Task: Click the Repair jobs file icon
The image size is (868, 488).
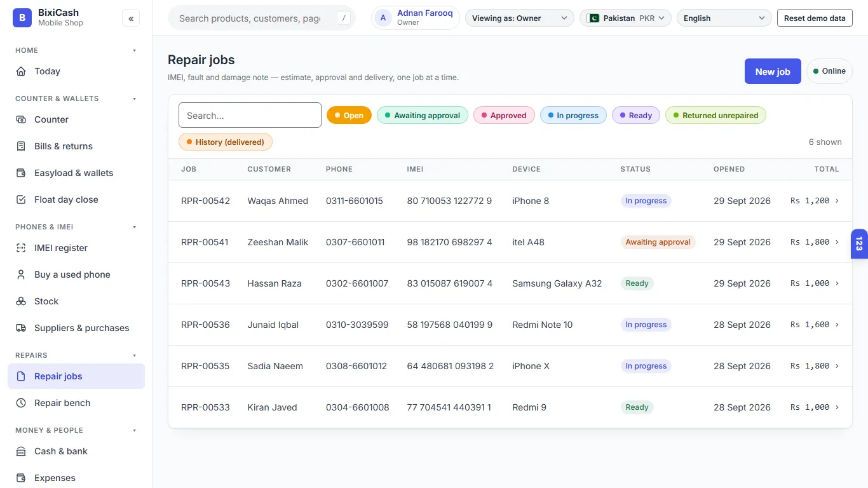Action: tap(21, 376)
